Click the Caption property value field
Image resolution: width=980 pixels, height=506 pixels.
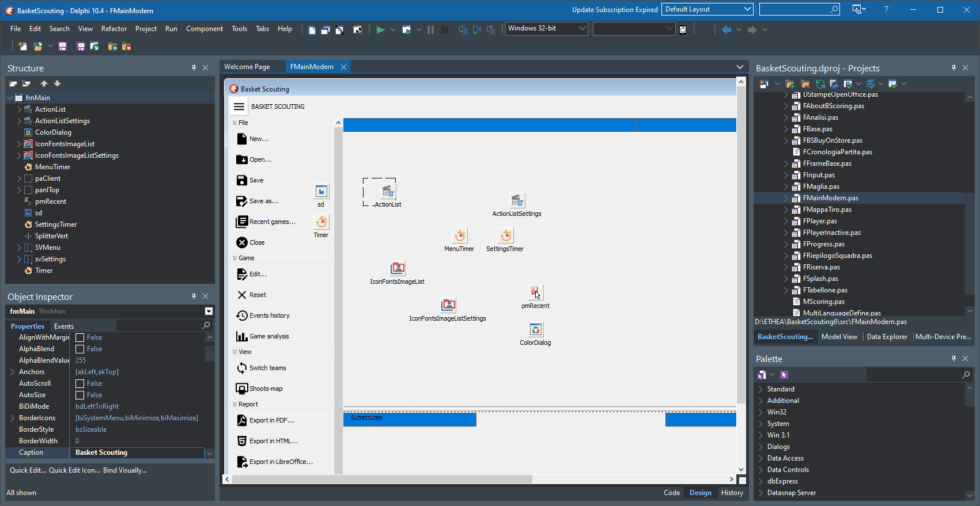(138, 453)
